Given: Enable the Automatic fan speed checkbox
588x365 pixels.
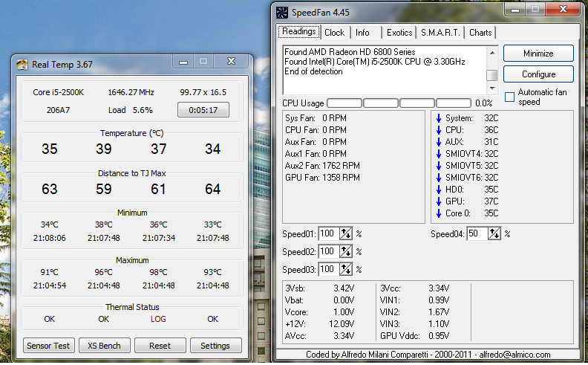Looking at the screenshot, I should 509,97.
